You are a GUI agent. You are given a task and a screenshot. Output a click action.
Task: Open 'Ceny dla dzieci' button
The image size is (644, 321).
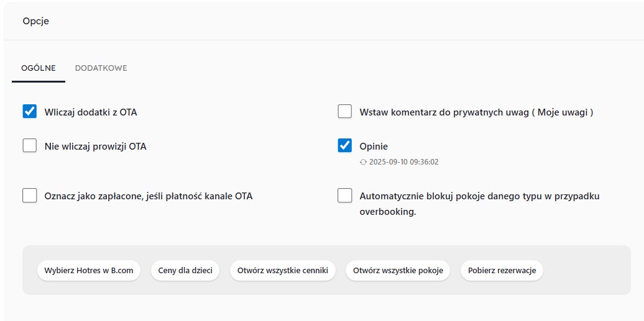[185, 271]
